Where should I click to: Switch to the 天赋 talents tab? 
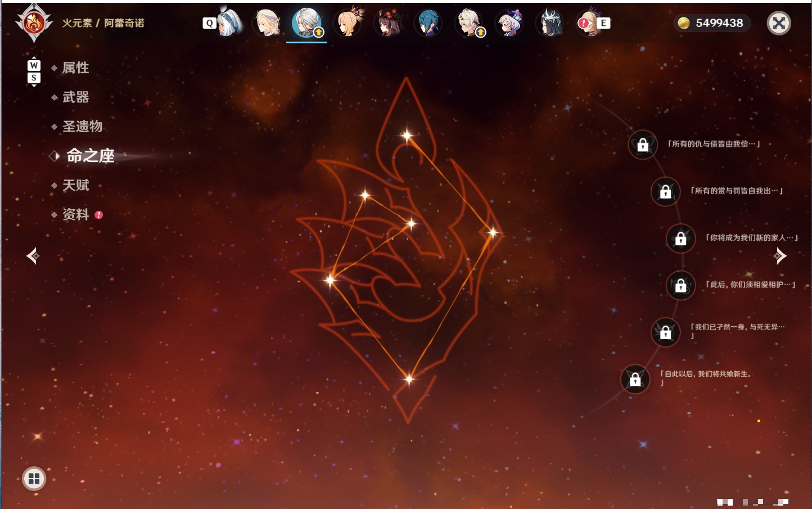point(75,185)
